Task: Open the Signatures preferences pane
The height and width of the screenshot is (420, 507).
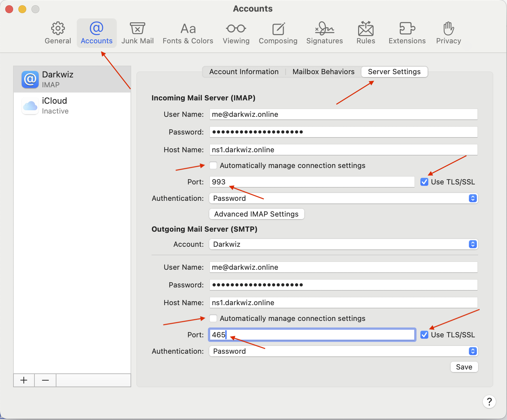Action: (x=324, y=33)
